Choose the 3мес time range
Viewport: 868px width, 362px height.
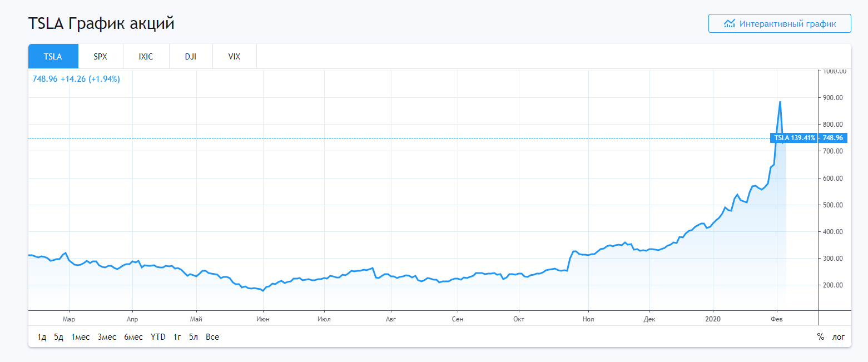coord(107,337)
